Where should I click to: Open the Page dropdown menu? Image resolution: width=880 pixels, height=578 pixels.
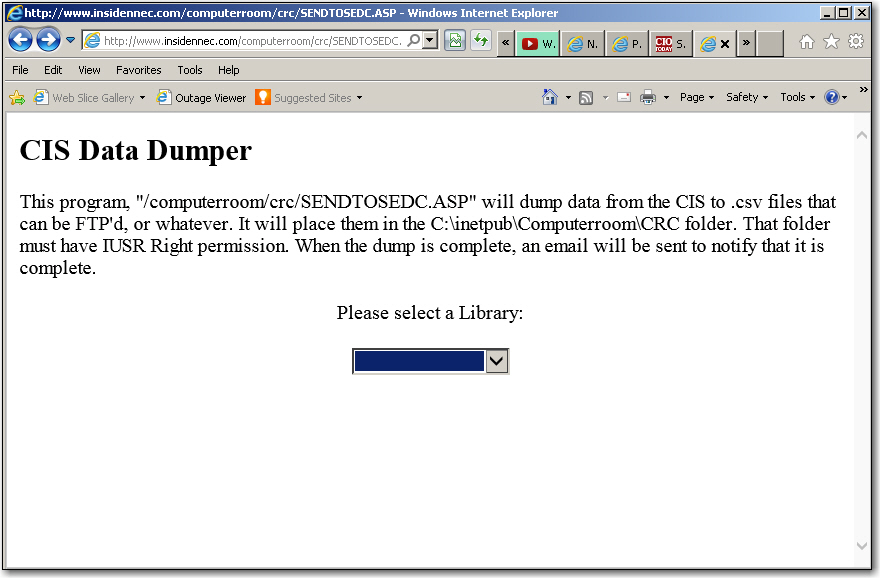[x=696, y=97]
